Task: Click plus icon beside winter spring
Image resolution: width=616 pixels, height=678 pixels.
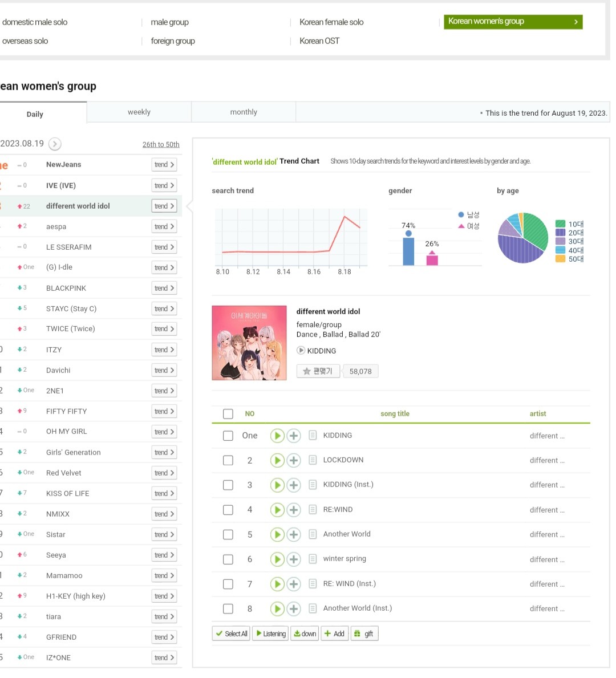Action: pyautogui.click(x=294, y=559)
